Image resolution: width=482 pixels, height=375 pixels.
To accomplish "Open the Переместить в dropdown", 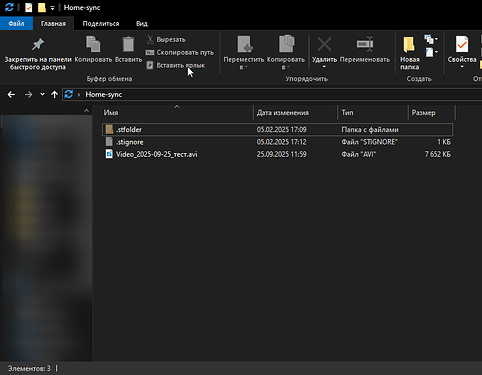I will (244, 54).
